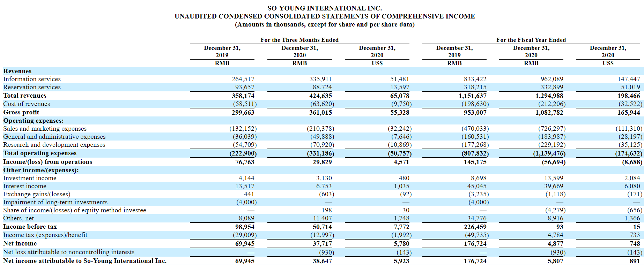Select 'Research and development expenses' label
Screen dimensions: 644x265
pos(54,145)
